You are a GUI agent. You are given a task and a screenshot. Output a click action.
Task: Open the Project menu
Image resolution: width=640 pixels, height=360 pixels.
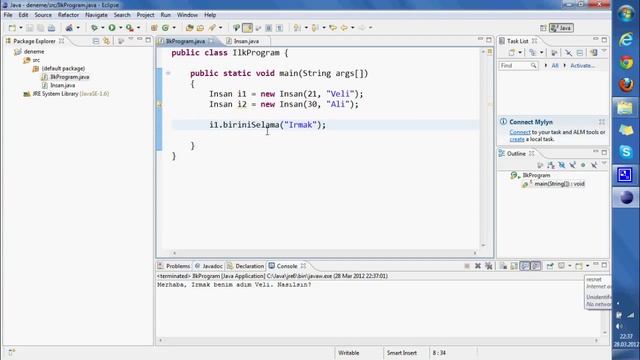pos(145,15)
